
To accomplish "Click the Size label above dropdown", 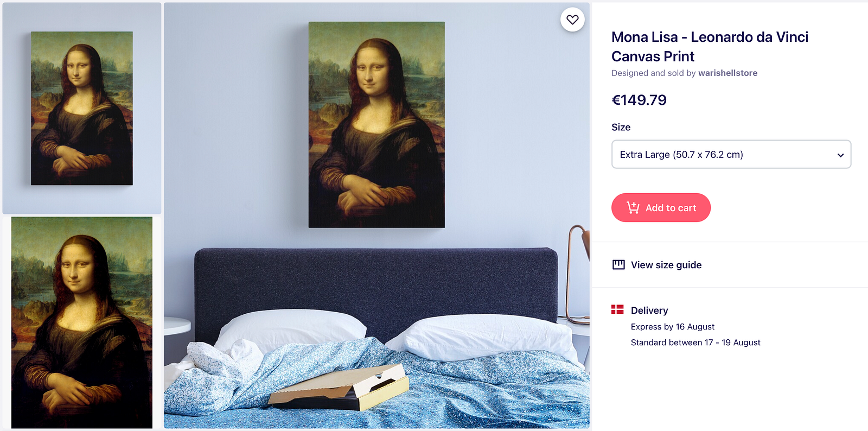I will pos(621,127).
